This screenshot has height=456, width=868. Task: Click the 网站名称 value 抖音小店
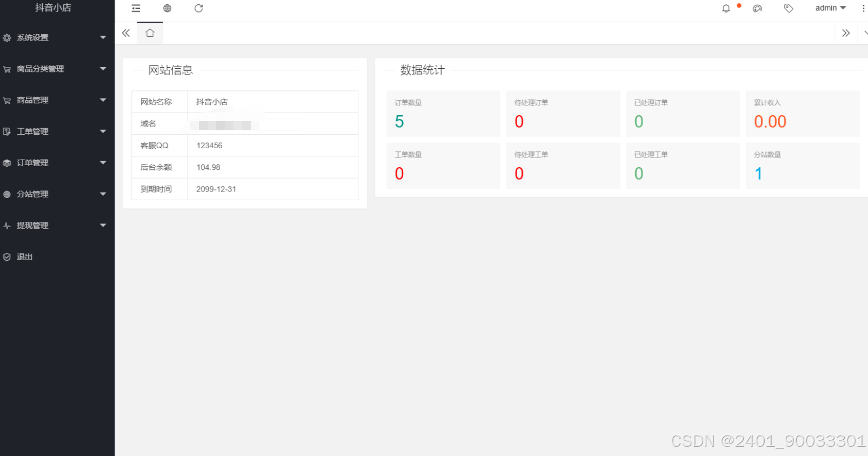tap(212, 102)
